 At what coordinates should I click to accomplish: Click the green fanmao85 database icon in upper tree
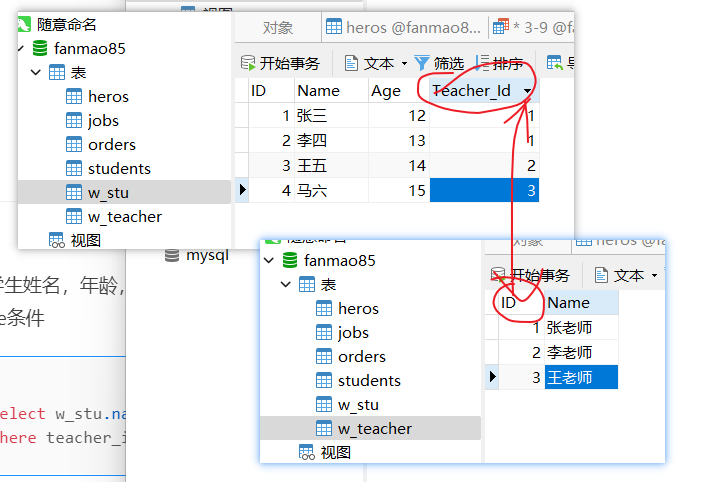(x=40, y=48)
